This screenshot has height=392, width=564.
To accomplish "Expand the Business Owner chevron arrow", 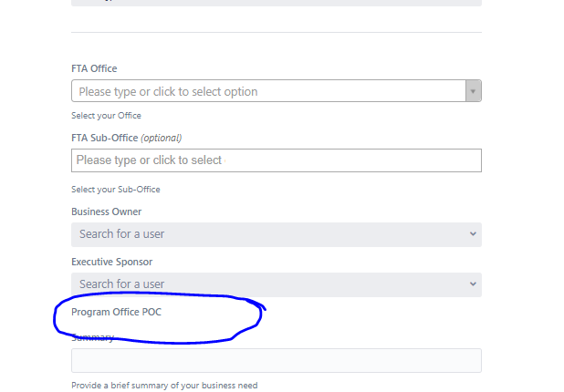I will [473, 234].
